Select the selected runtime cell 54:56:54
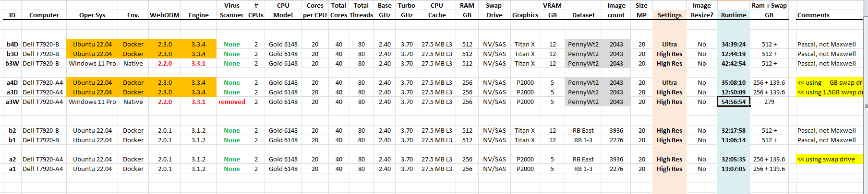The width and height of the screenshot is (868, 194). coord(733,102)
